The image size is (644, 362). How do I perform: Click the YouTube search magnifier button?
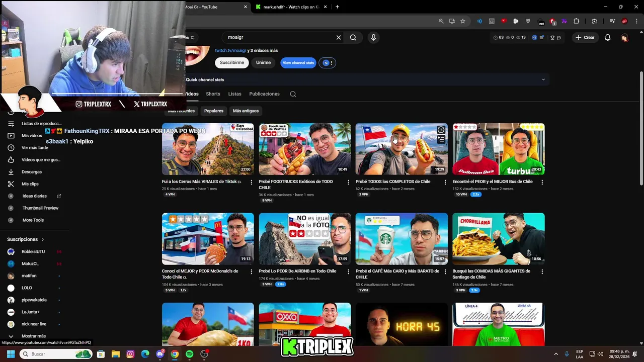tap(353, 37)
